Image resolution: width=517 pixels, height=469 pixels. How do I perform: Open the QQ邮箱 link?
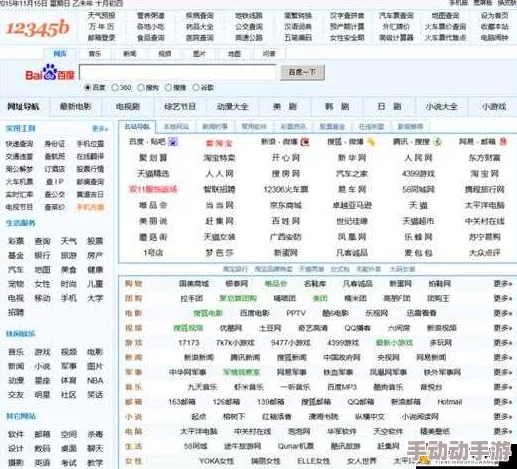click(x=361, y=402)
